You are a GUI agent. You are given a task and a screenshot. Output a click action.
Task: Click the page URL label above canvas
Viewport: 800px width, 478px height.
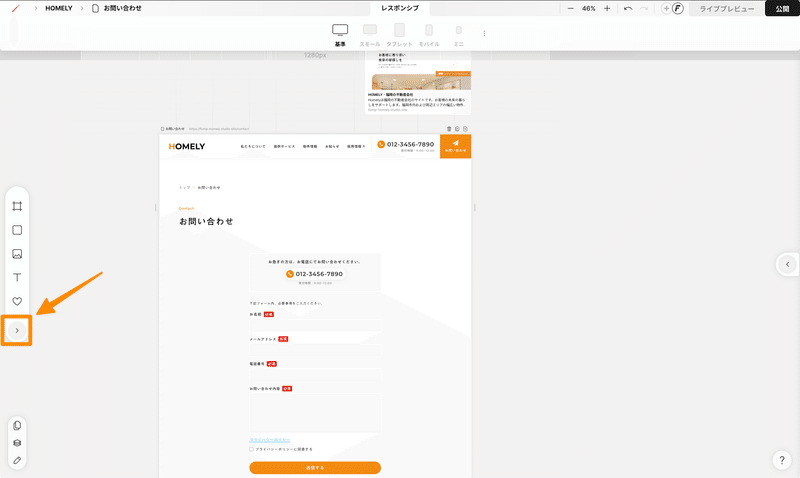click(x=219, y=129)
